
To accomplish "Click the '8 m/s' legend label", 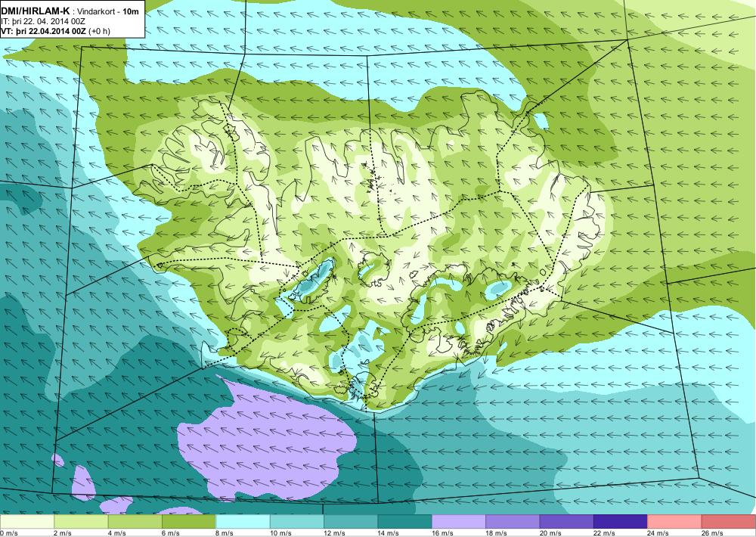I will point(225,533).
